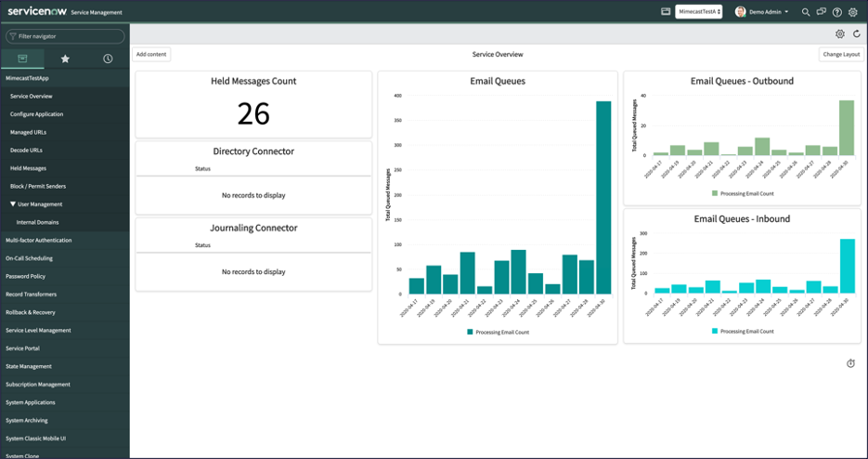Click the Change Layout button
Image resolution: width=868 pixels, height=459 pixels.
click(x=839, y=55)
